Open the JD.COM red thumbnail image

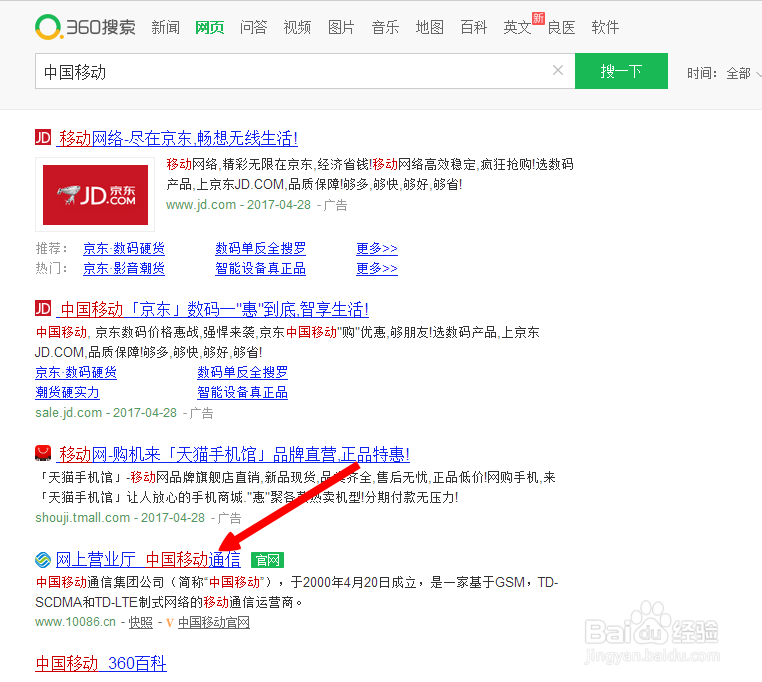click(x=95, y=194)
